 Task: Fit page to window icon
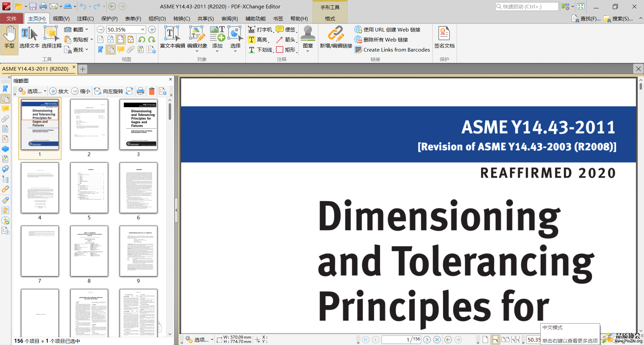point(110,40)
